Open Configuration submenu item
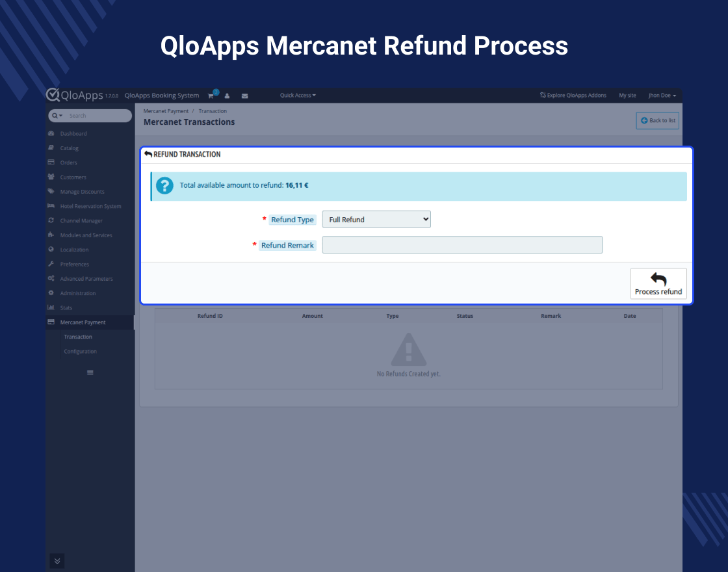Viewport: 728px width, 572px height. pyautogui.click(x=81, y=352)
